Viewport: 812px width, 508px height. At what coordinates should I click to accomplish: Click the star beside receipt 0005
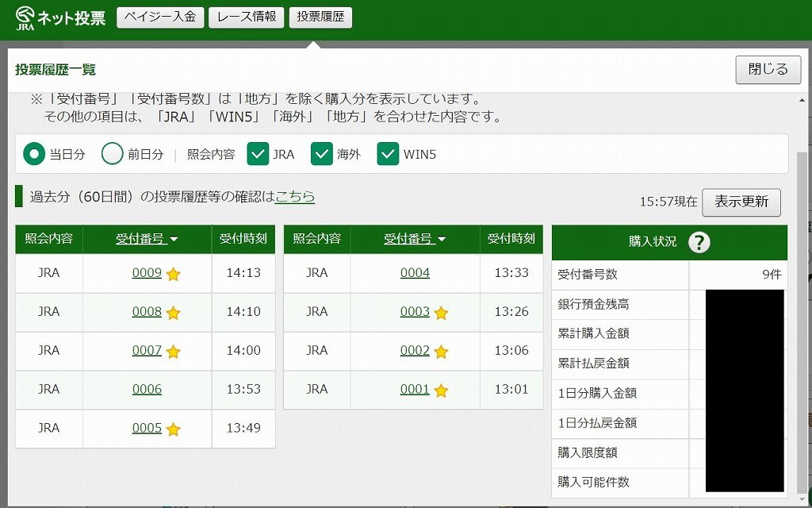174,429
